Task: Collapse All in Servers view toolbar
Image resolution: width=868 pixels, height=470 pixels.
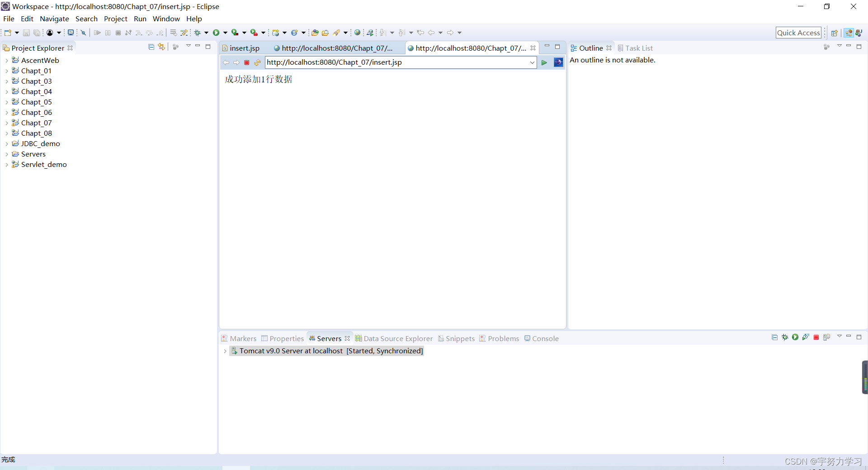Action: click(774, 337)
